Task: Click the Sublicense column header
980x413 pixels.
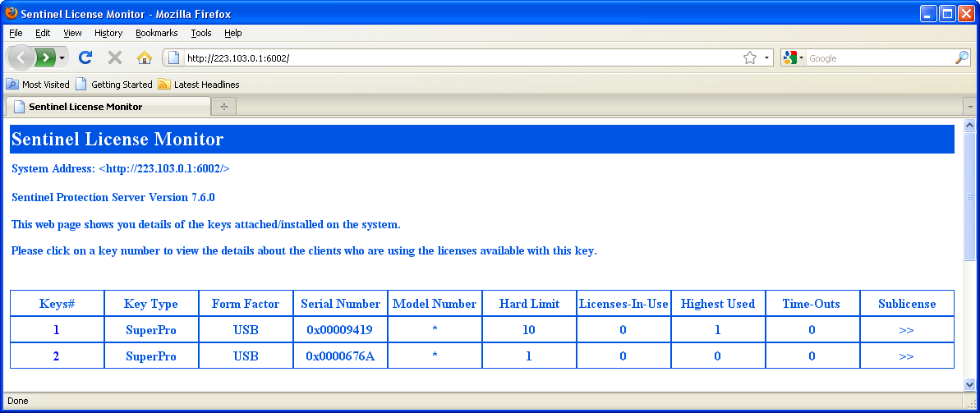Action: click(907, 304)
